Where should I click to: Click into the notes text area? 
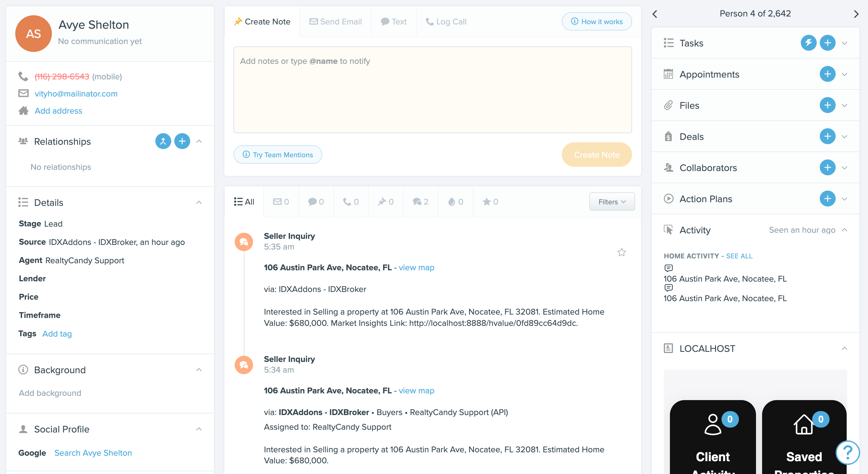[x=432, y=90]
